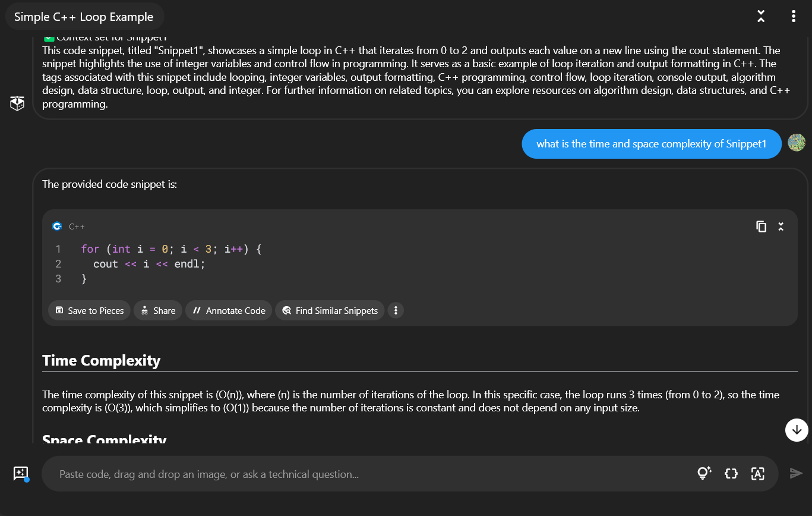
Task: Click the user profile avatar
Action: (x=797, y=143)
